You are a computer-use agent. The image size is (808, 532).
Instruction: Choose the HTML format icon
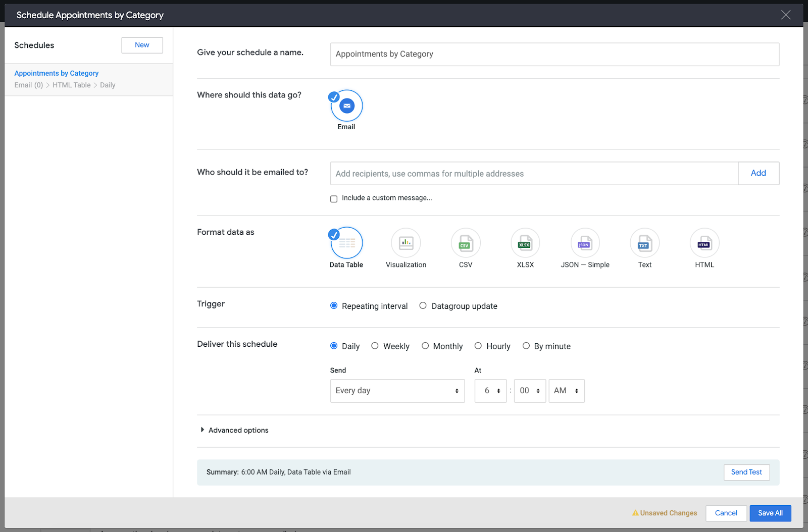pyautogui.click(x=704, y=243)
